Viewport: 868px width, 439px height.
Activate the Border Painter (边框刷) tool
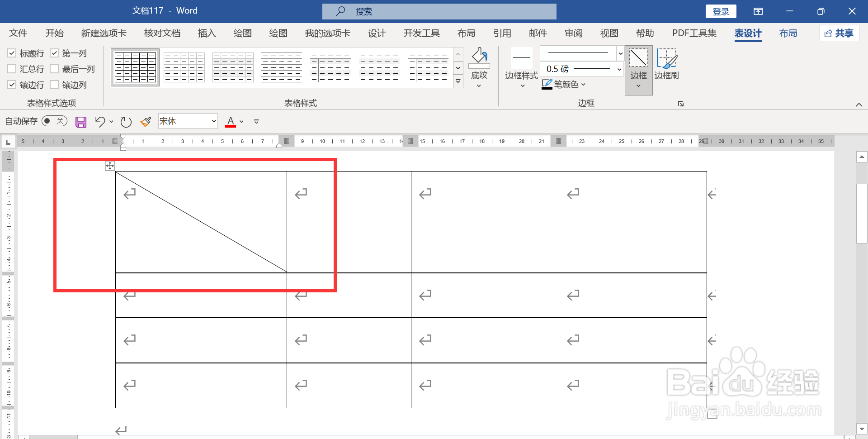pyautogui.click(x=667, y=64)
